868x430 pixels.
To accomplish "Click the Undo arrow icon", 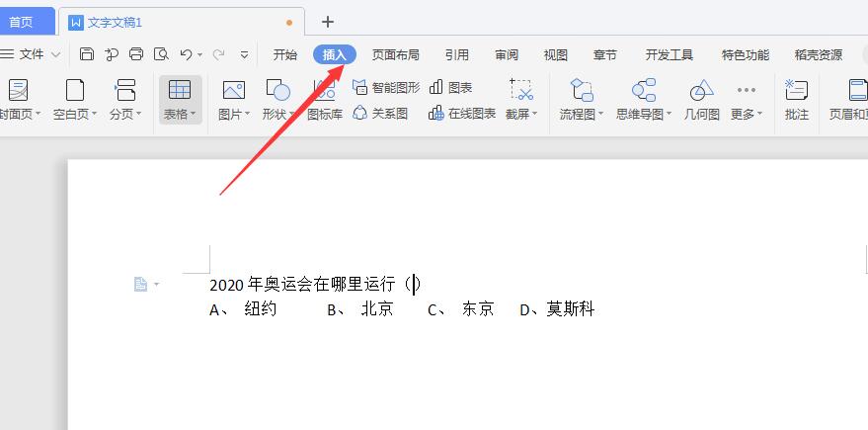I will 187,54.
